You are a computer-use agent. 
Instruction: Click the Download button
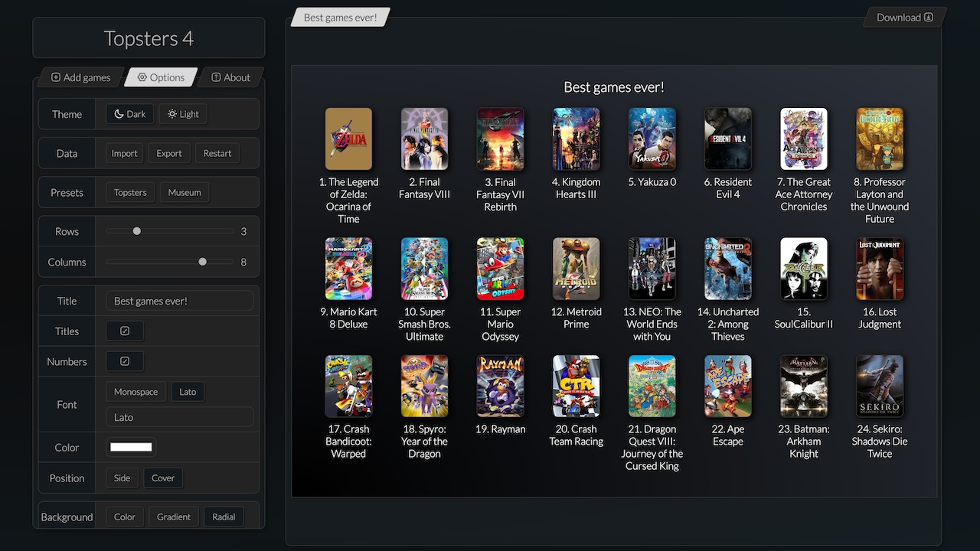click(905, 18)
